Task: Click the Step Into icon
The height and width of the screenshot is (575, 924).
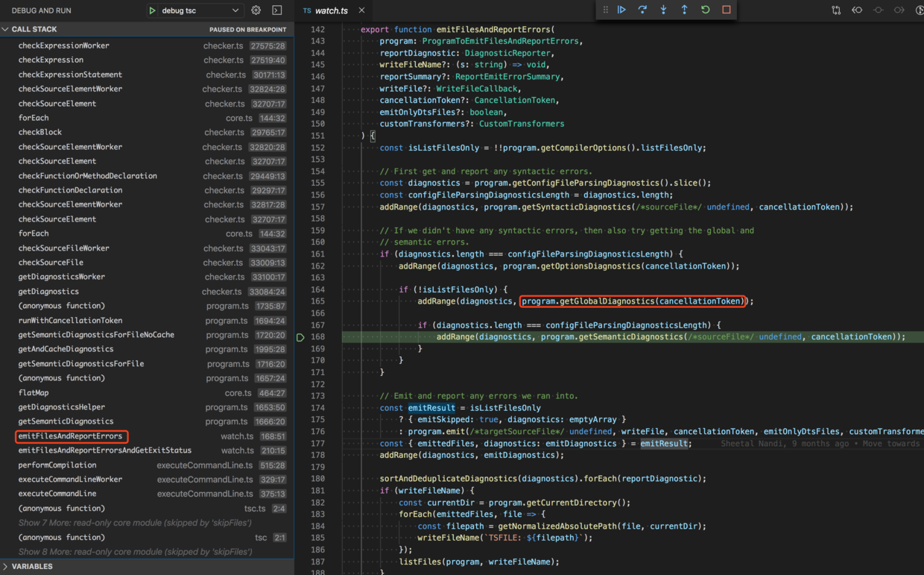Action: pyautogui.click(x=663, y=10)
